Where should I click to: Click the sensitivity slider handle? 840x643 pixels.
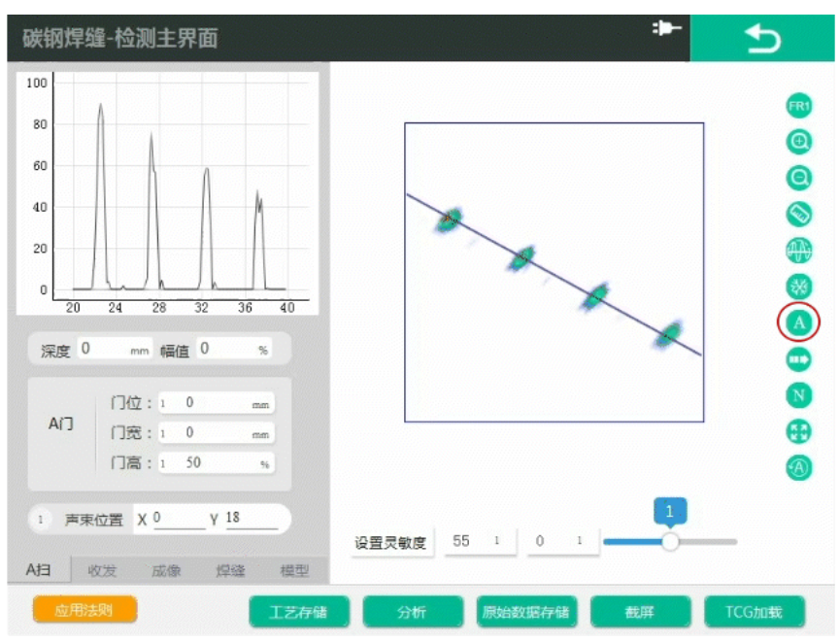click(670, 541)
